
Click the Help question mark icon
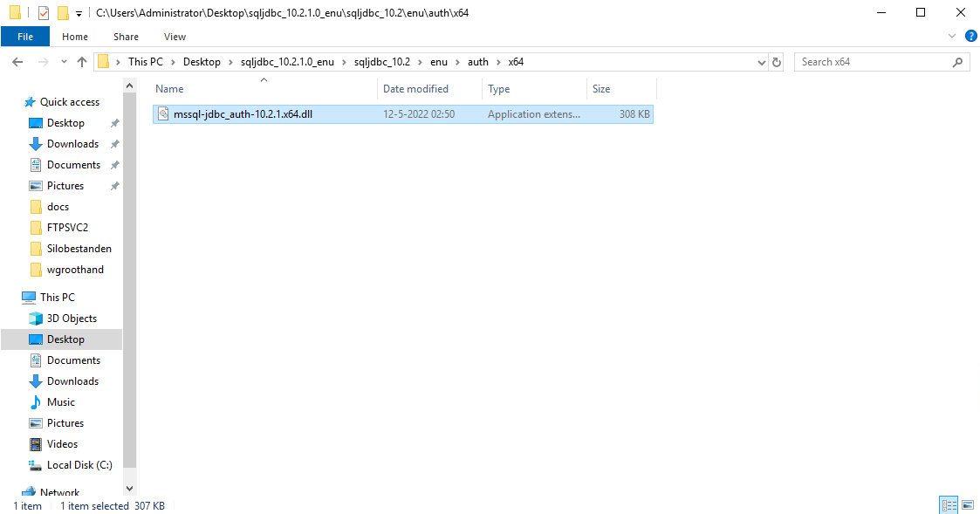click(970, 37)
